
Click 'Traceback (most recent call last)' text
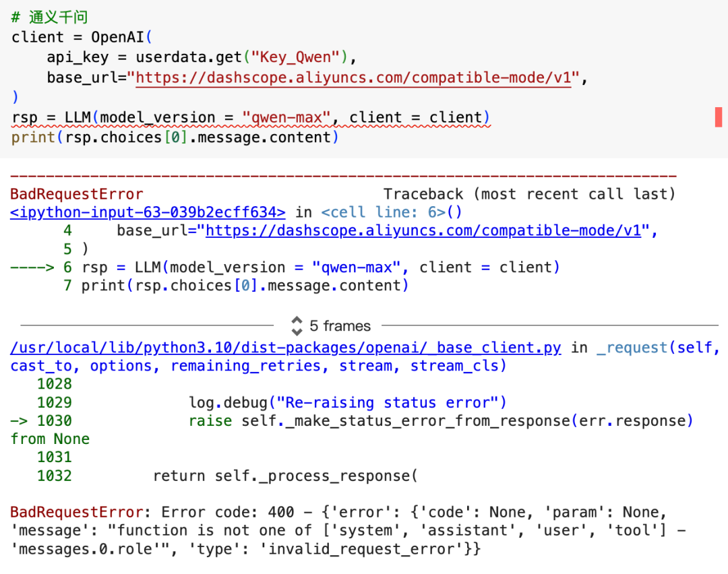(529, 194)
